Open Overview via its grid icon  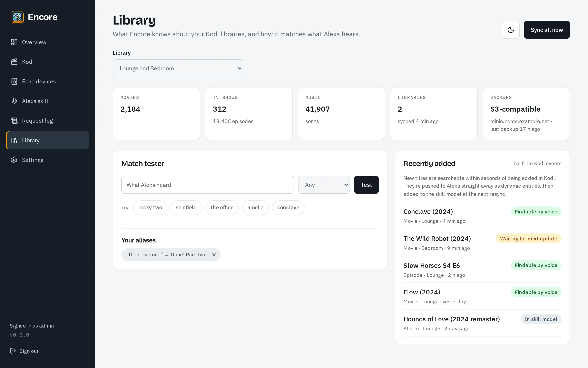click(x=14, y=42)
